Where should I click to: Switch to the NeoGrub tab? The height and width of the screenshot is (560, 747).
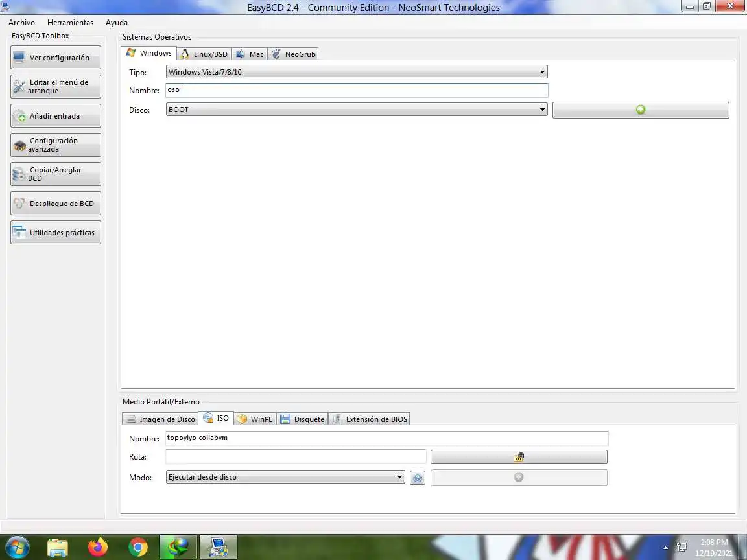point(293,54)
